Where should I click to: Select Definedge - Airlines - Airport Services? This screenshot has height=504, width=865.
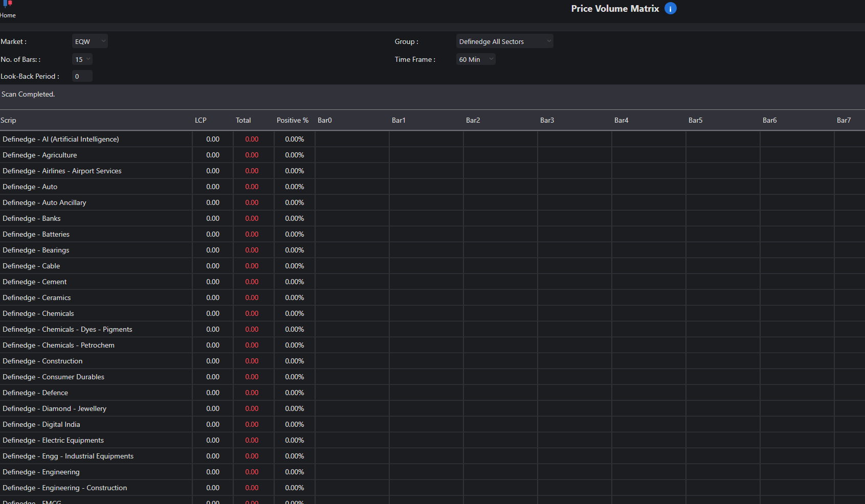[62, 171]
